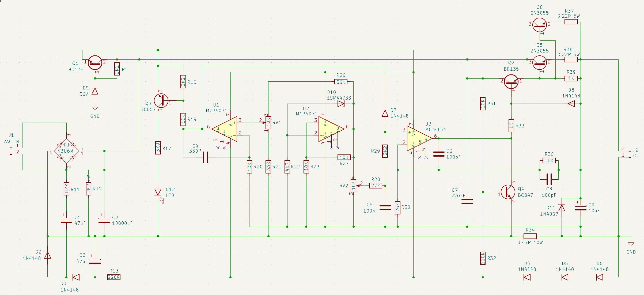Screen dimensions: 644x295
Task: Select the D3 1N4148 diode symbol
Action: 76,277
